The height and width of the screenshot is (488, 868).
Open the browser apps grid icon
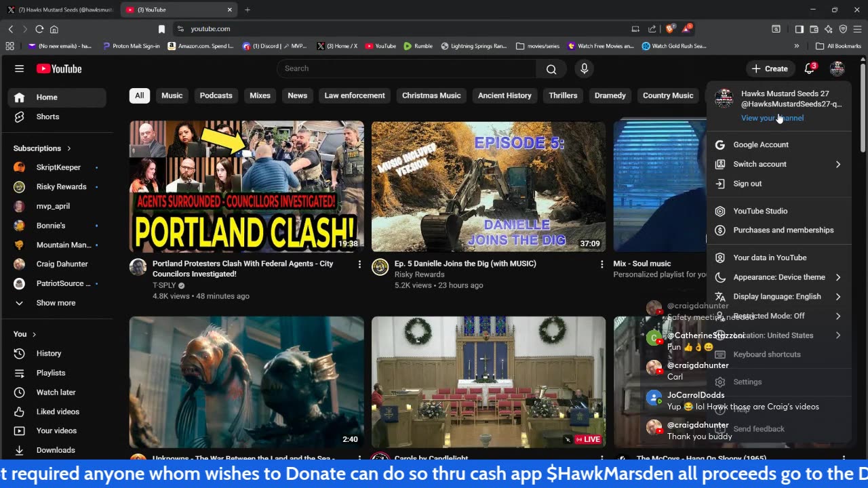9,46
